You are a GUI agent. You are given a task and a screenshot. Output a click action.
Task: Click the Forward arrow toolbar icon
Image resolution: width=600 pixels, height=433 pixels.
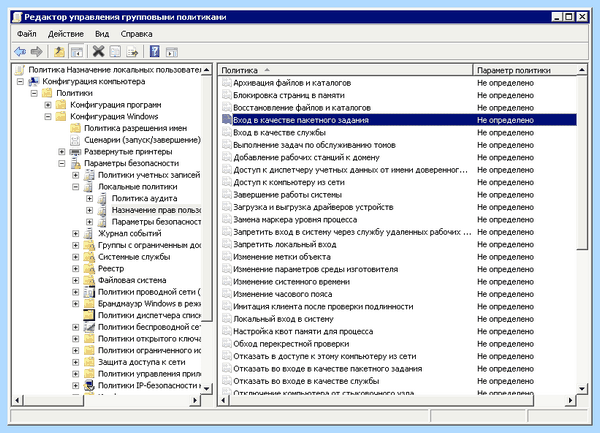(x=37, y=51)
